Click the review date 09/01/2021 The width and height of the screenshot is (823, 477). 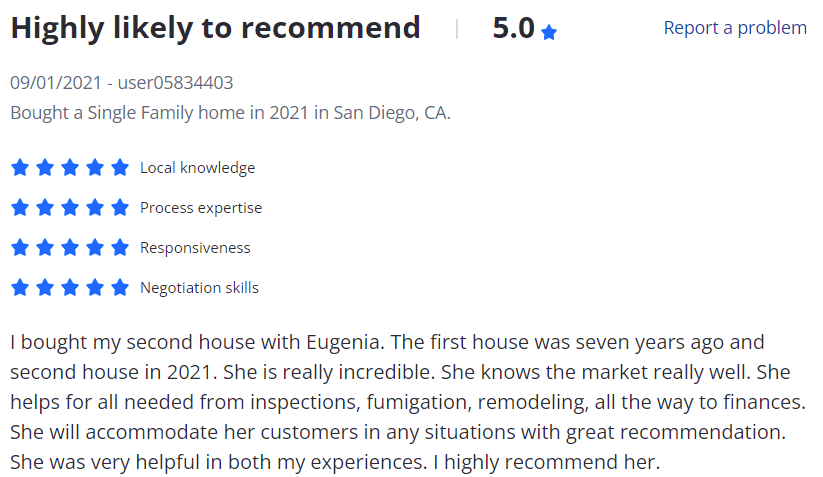[56, 82]
